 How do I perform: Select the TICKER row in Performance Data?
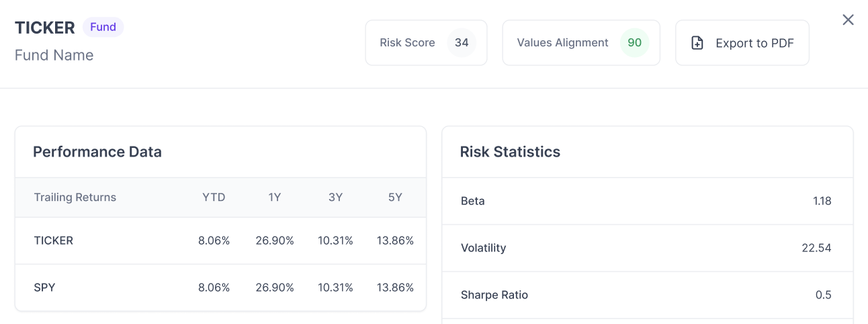coord(220,241)
